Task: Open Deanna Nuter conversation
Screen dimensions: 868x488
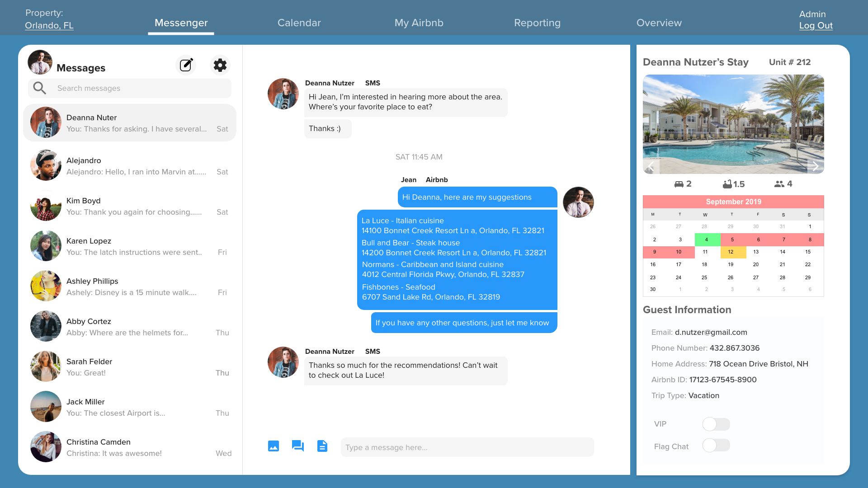Action: point(130,122)
